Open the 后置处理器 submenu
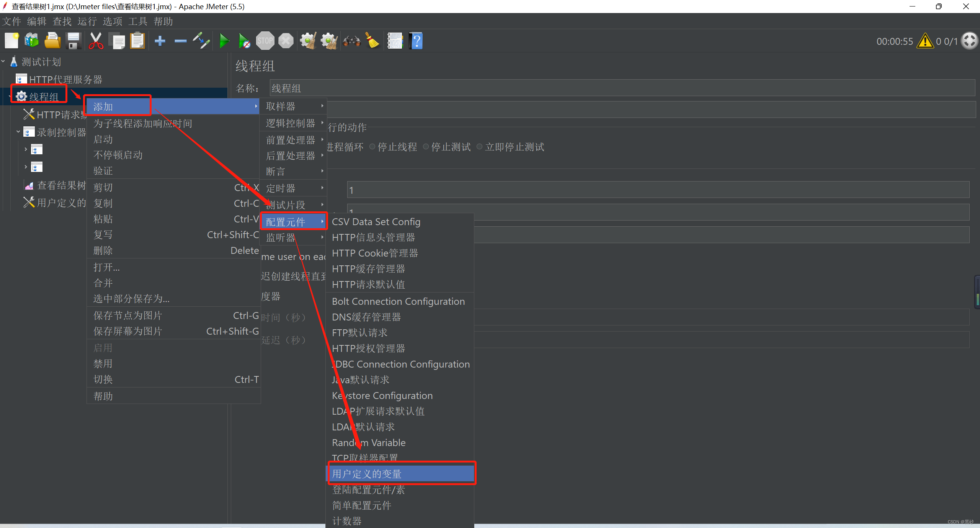Screen dimensions: 980x528 (x=293, y=155)
